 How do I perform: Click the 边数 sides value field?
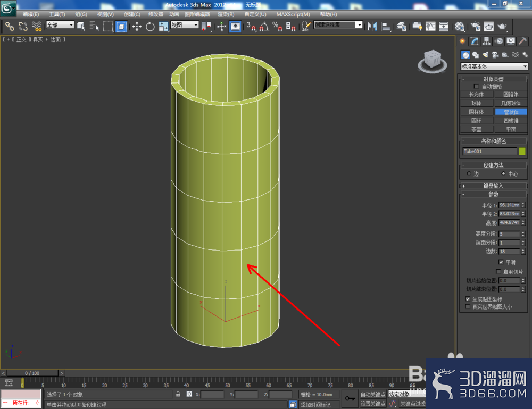click(x=509, y=251)
